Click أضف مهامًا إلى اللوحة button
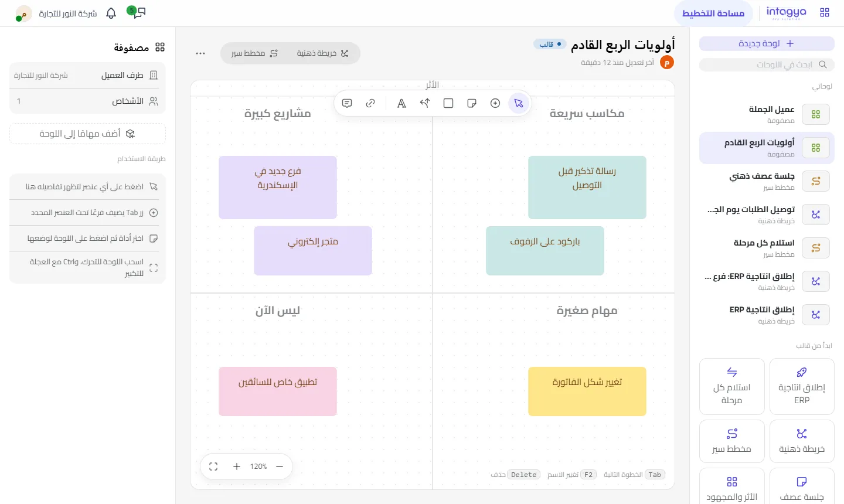844x504 pixels. coord(87,134)
